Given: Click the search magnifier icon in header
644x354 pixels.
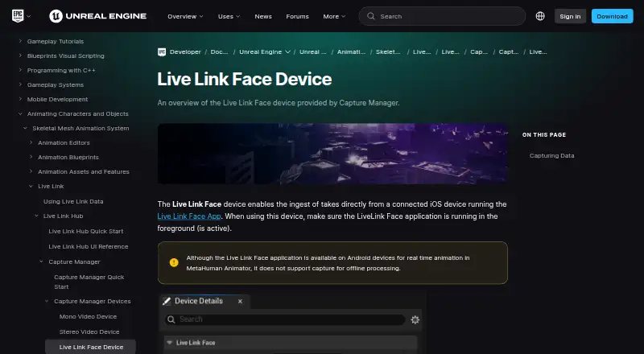Looking at the screenshot, I should (x=371, y=16).
